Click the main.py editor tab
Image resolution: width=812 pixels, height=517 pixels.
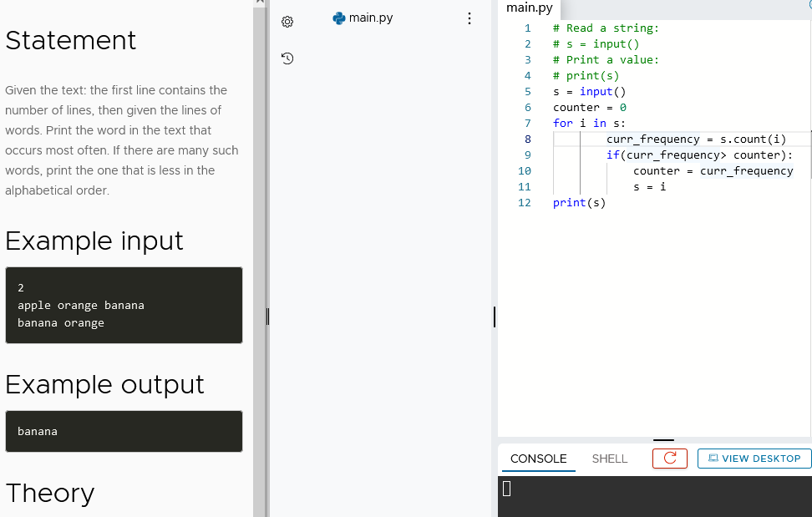click(530, 8)
